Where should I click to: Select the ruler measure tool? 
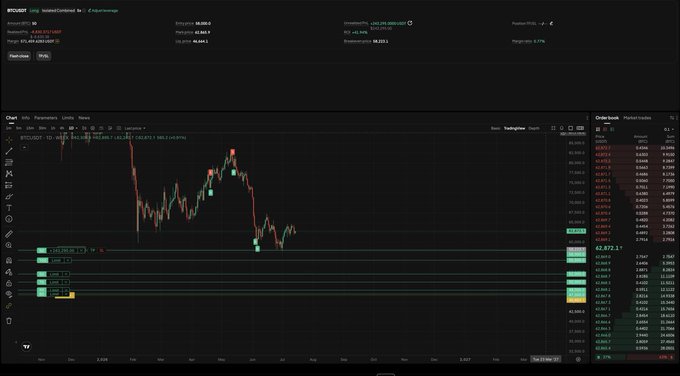(9, 234)
